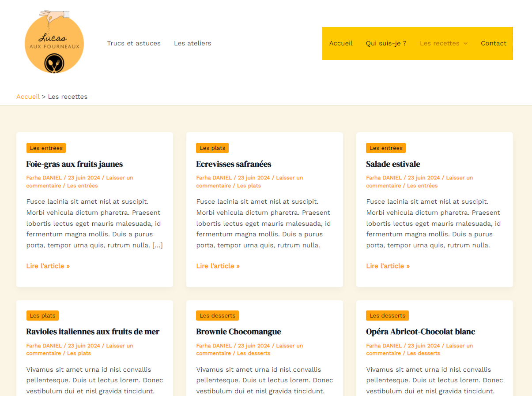Select Les entrées badge above Salade estivale
The height and width of the screenshot is (396, 532).
click(x=386, y=148)
